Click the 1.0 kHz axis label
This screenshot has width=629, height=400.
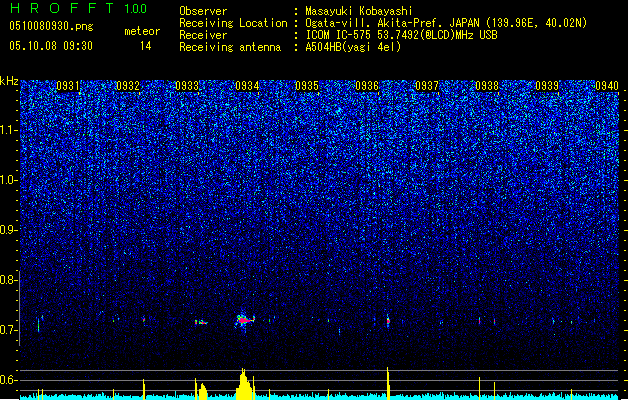(9, 180)
